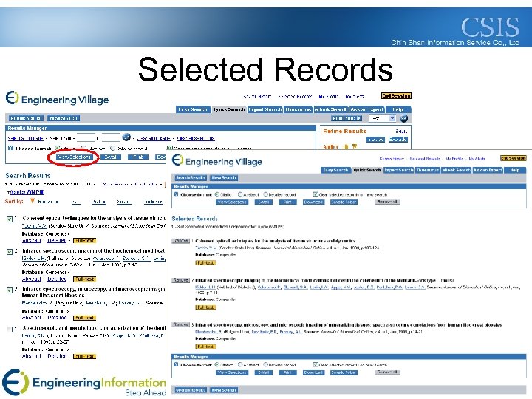Screen dimensions: 532x399
Task: Click End Session in the search results window
Action: 396,95
